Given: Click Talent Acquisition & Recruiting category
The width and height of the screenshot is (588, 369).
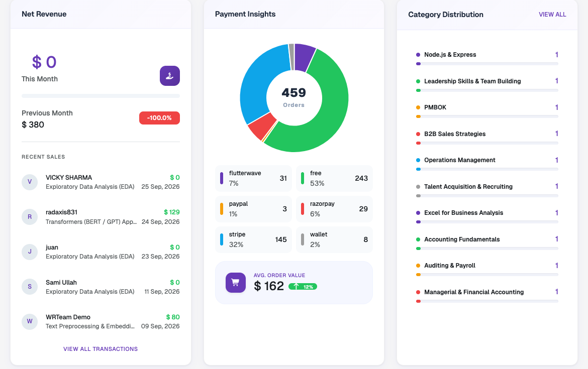Looking at the screenshot, I should (x=468, y=187).
